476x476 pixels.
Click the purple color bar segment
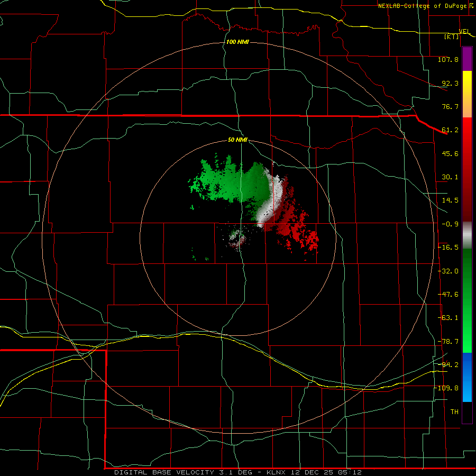(467, 59)
